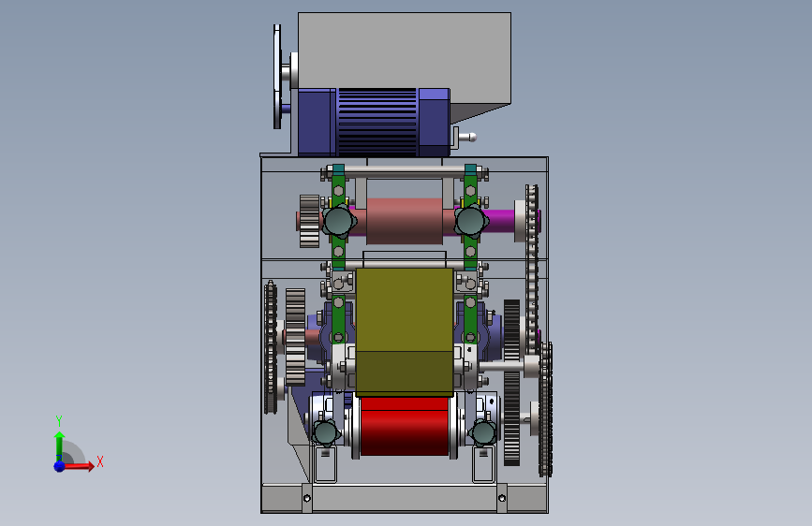Image resolution: width=812 pixels, height=526 pixels.
Task: Click the ball-end lever right of motor
Action: [x=467, y=138]
